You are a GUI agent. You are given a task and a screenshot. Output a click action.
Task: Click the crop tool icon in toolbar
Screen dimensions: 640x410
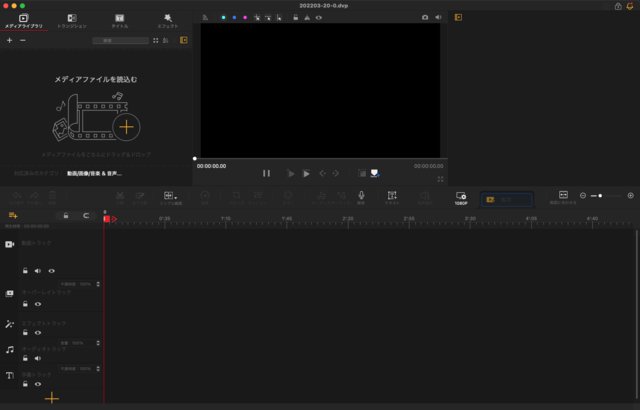tap(392, 196)
